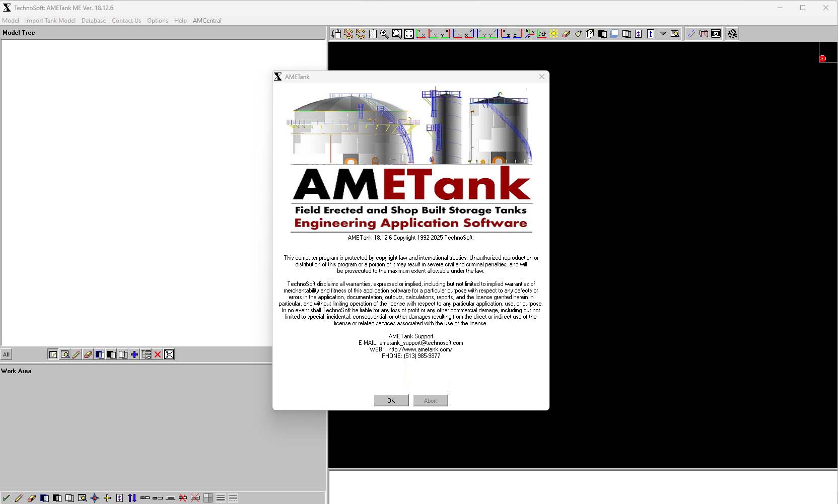Viewport: 838px width, 504px height.
Task: Click the magnifier zoom icon in view toolbar
Action: click(x=385, y=34)
